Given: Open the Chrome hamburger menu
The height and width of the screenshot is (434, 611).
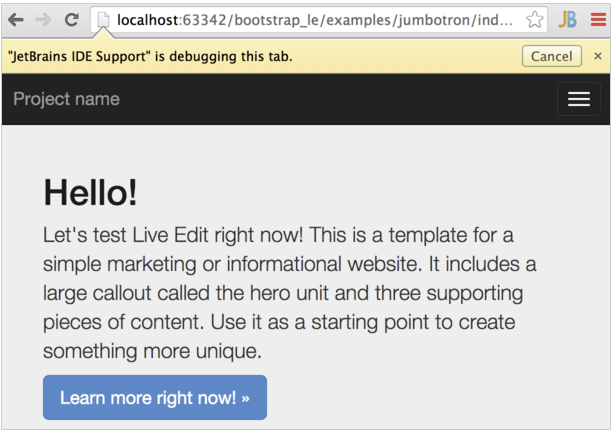Looking at the screenshot, I should coord(597,19).
